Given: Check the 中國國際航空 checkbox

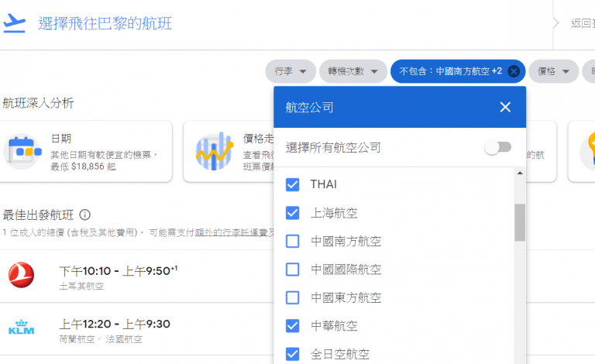Looking at the screenshot, I should pyautogui.click(x=293, y=270).
